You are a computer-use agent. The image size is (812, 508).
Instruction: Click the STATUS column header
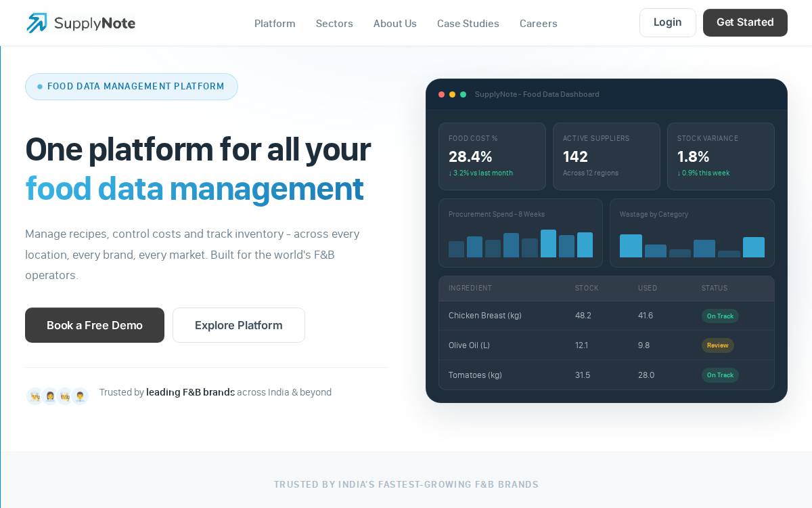715,288
